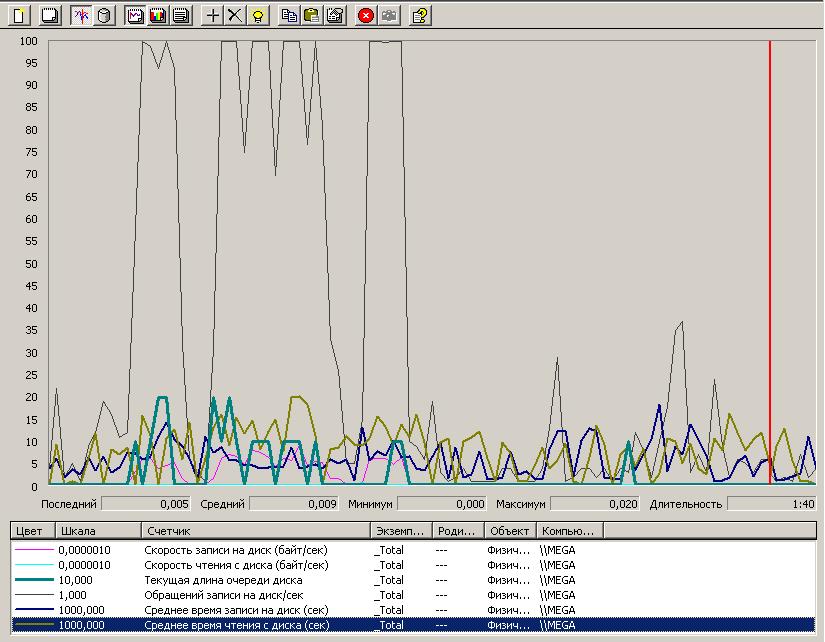Viewport: 825px width, 642px height.
Task: Click the Шкала column header
Action: 97,531
